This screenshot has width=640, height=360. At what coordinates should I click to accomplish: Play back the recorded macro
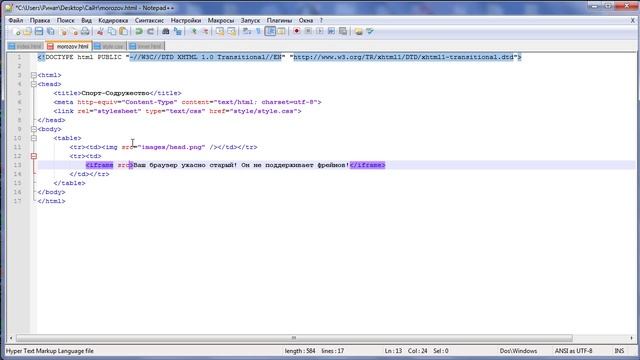click(320, 31)
